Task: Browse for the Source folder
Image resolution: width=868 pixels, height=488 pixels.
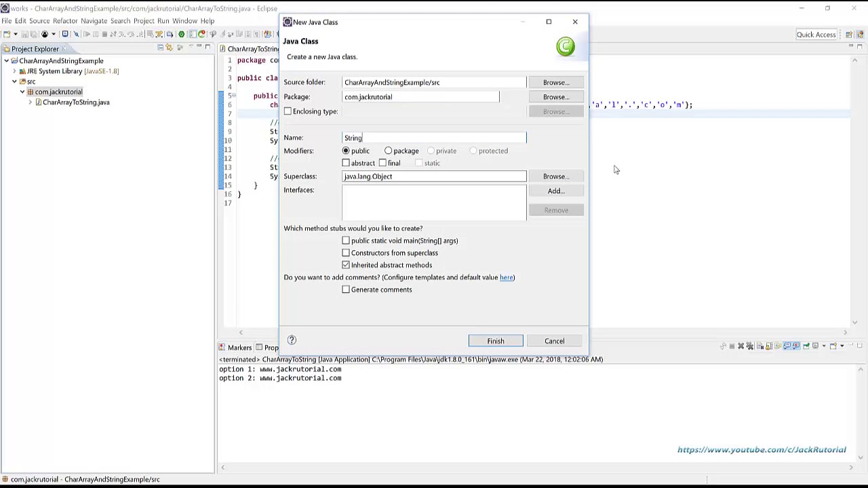Action: point(556,83)
